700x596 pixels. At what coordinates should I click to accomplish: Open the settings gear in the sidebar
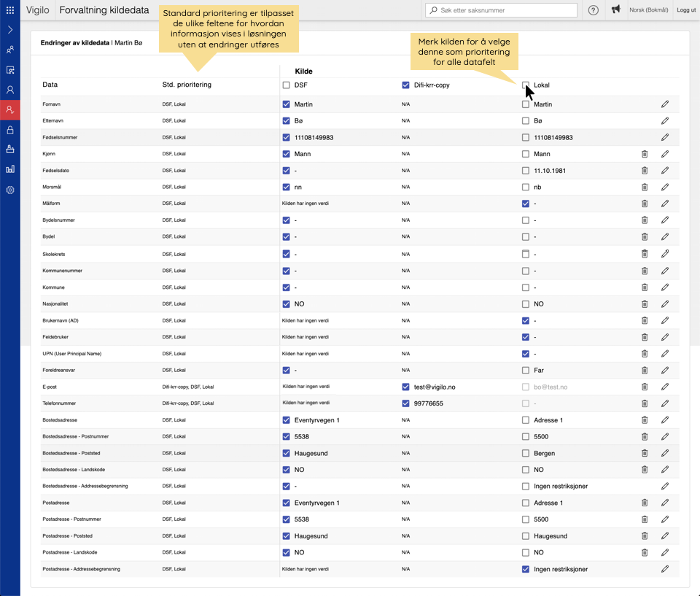pyautogui.click(x=9, y=190)
